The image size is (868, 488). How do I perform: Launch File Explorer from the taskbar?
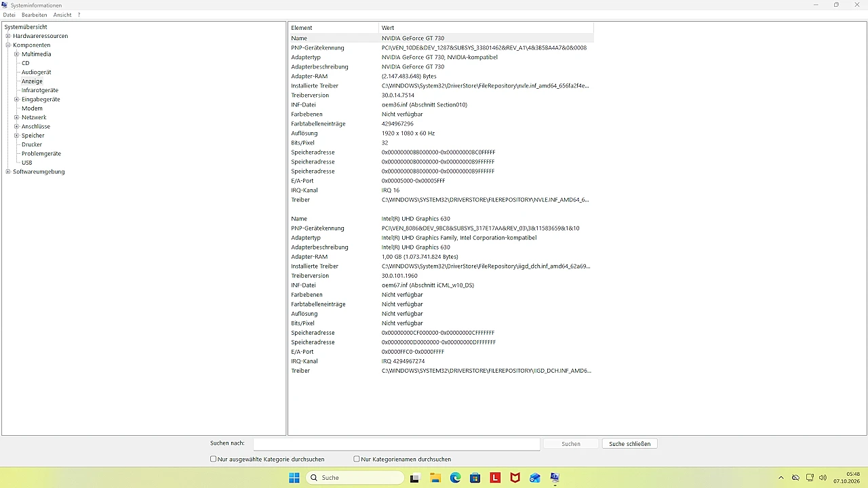435,478
